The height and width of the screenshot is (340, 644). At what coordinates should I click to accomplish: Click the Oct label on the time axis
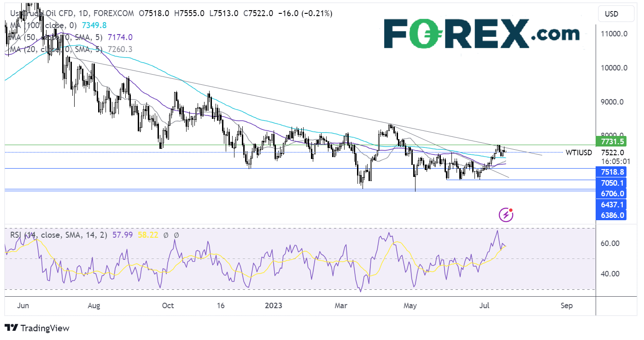168,305
